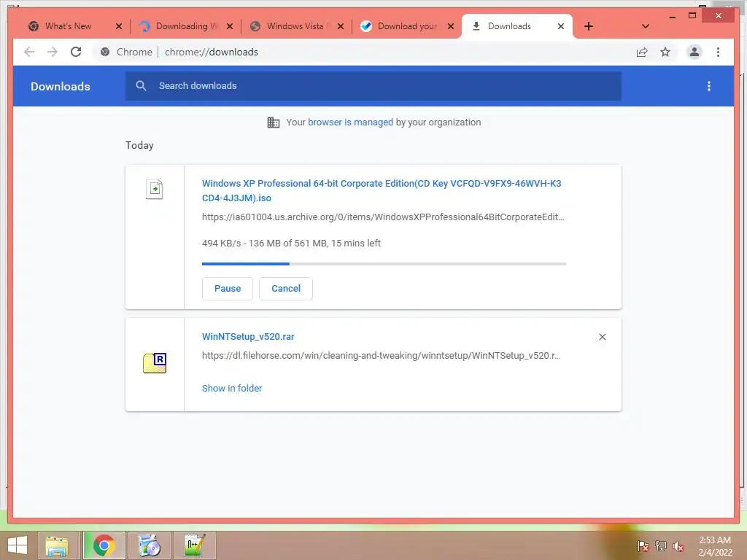Click the ISO download progress bar

point(384,264)
